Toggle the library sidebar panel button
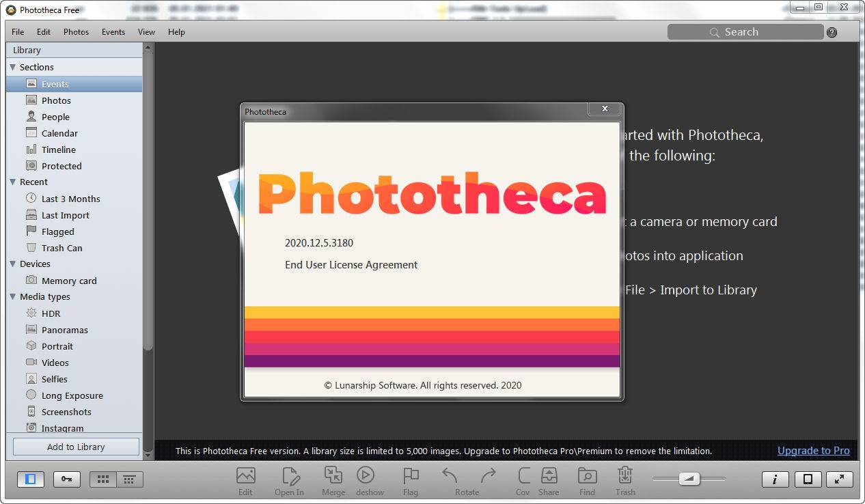 click(31, 479)
